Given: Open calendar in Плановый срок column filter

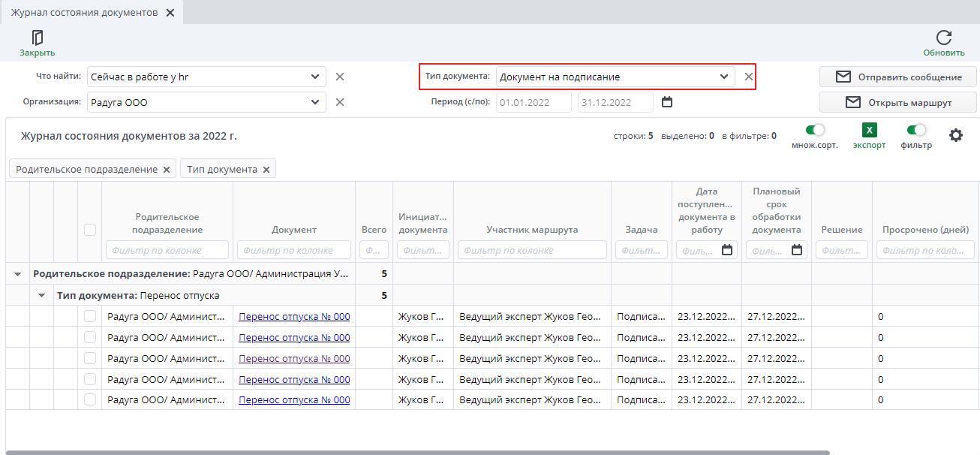Looking at the screenshot, I should (x=797, y=249).
